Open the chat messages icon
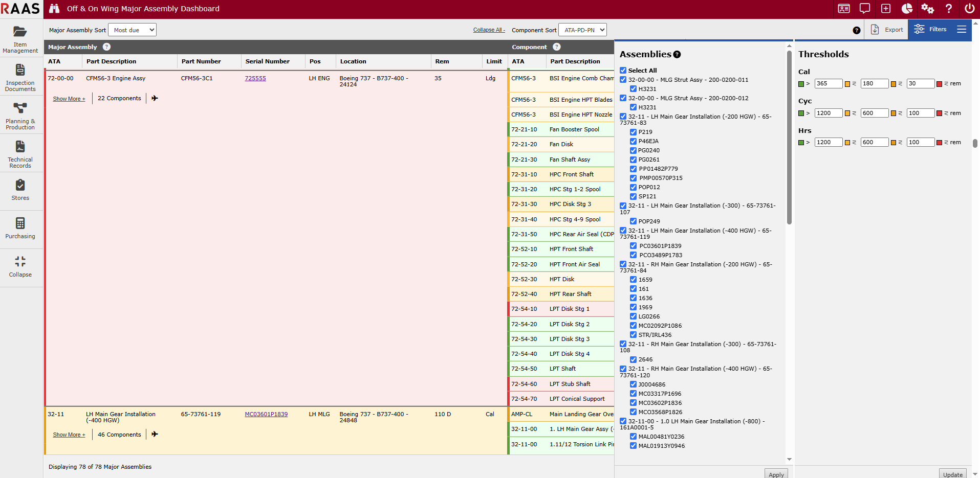This screenshot has height=478, width=980. coord(865,9)
